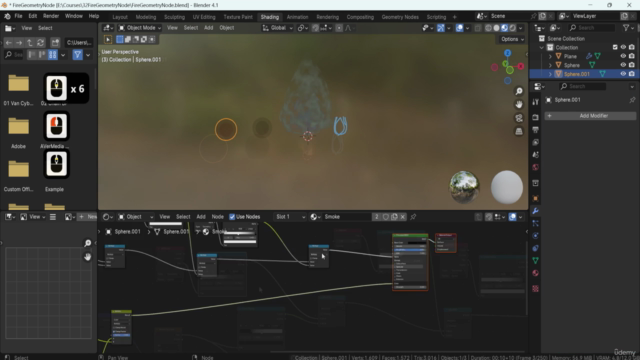Open viewport shading options dropdown arrow
Image resolution: width=640 pixels, height=360 pixels.
[x=520, y=28]
